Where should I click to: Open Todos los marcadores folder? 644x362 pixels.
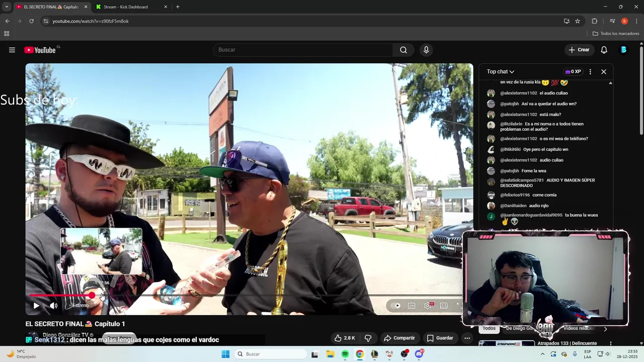616,34
